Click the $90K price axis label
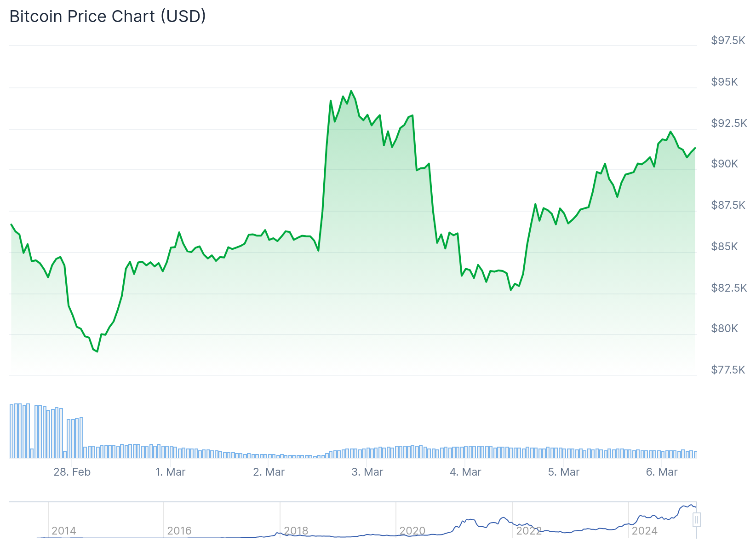Viewport: 756px width, 552px height. 724,164
